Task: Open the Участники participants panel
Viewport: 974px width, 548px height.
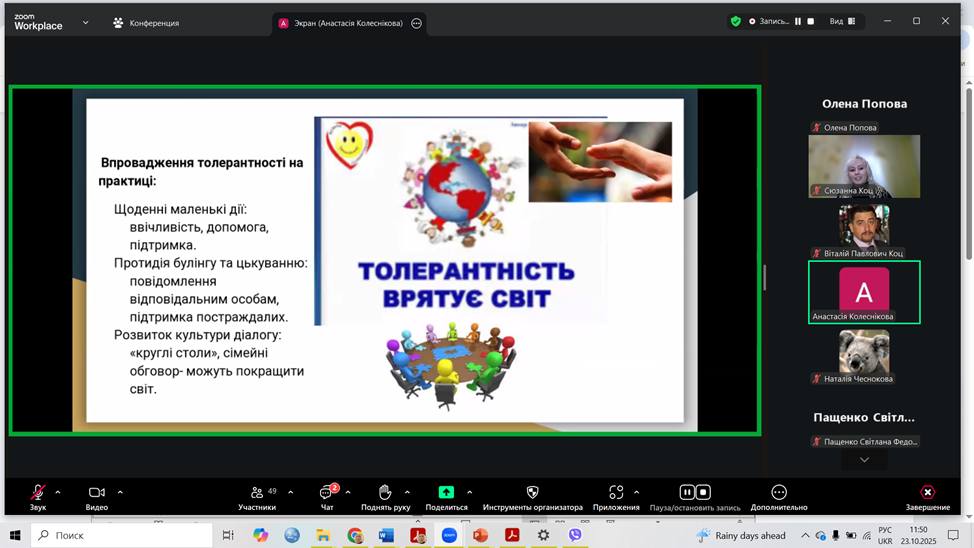Action: click(x=257, y=493)
